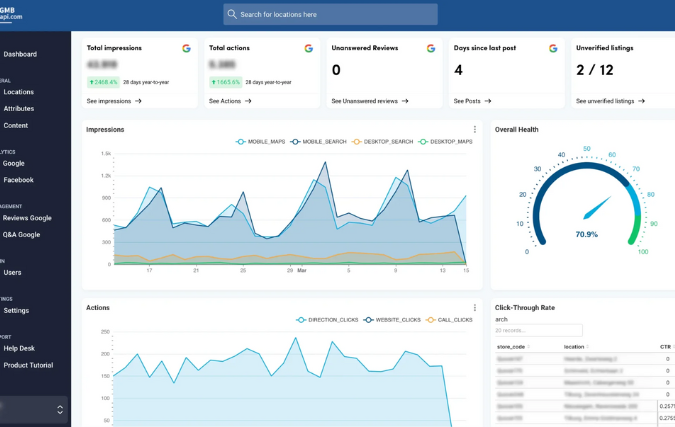Open Attributes in the sidebar
Screen dimensions: 675x427
pos(19,108)
